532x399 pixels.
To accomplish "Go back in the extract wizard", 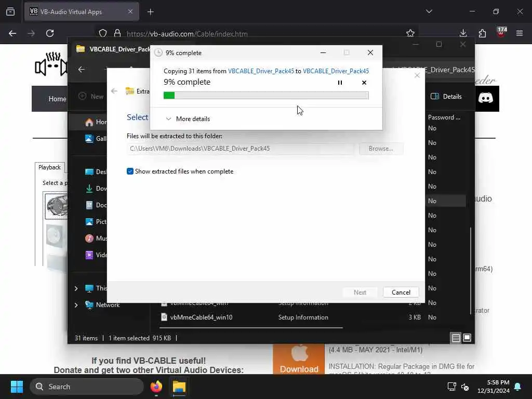I will [x=114, y=91].
